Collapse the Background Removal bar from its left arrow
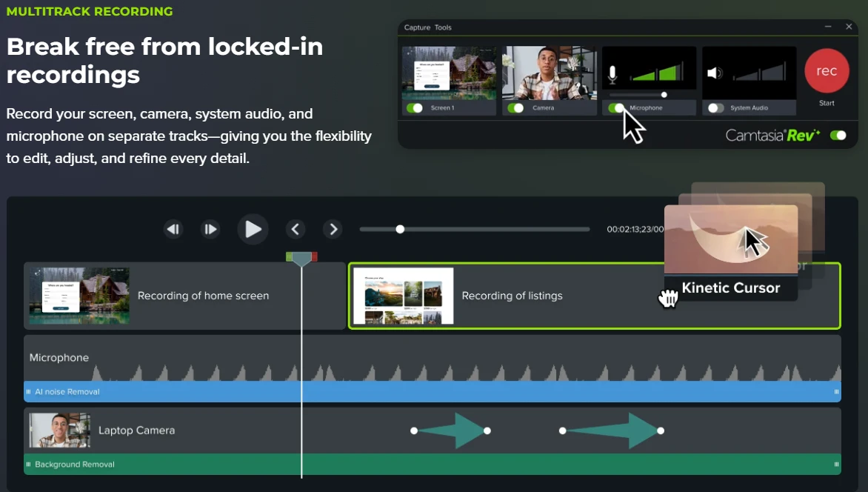 click(x=29, y=465)
